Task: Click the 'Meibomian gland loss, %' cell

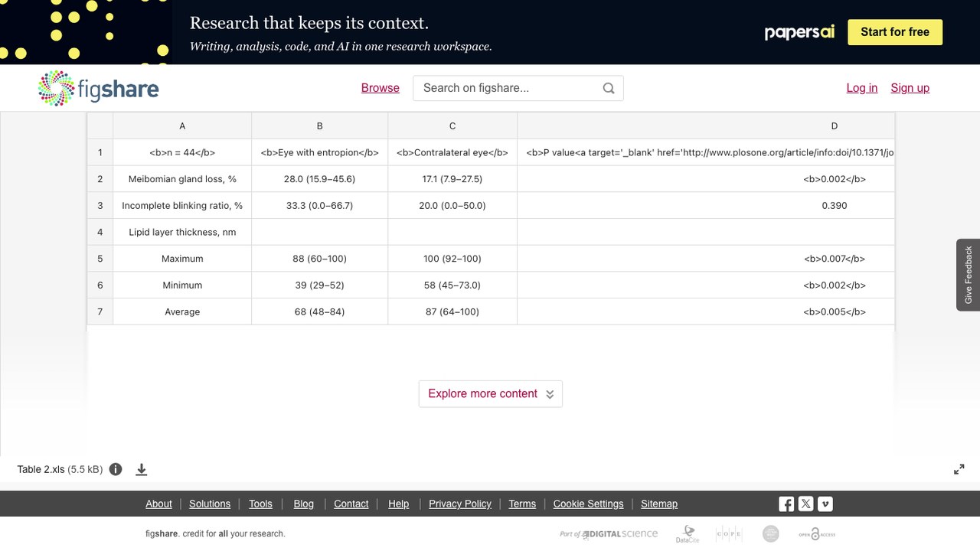Action: tap(182, 179)
